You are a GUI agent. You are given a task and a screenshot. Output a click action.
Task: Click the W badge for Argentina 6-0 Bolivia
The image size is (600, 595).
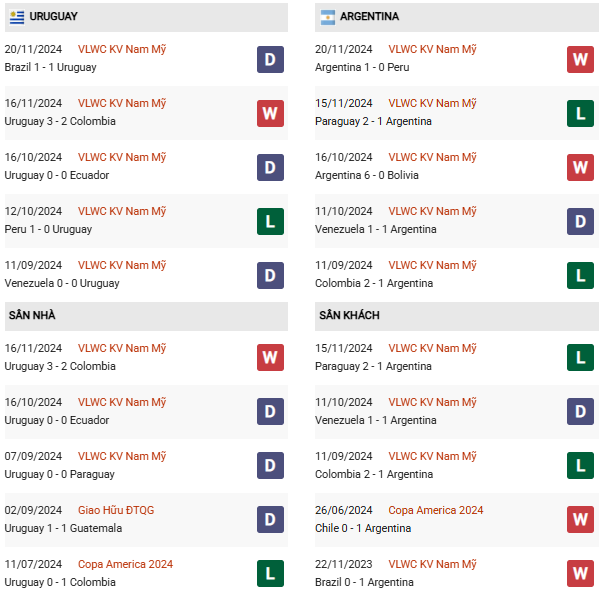point(580,167)
